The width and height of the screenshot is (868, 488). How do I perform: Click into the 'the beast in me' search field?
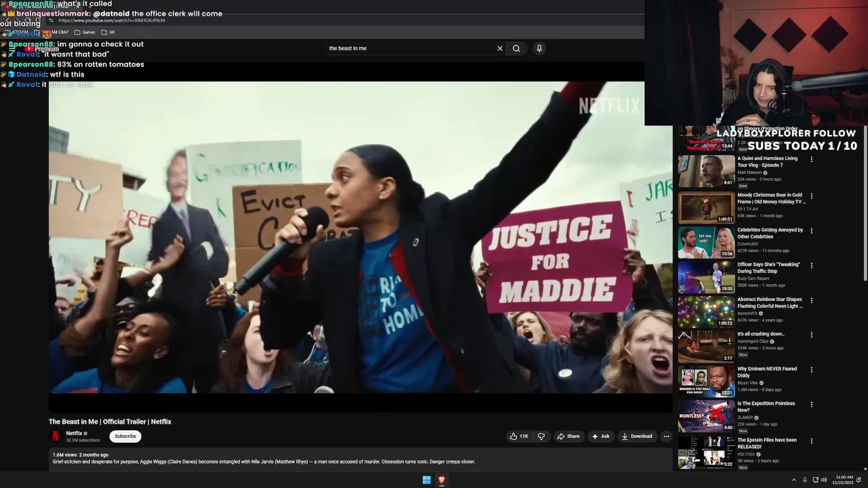(x=409, y=48)
